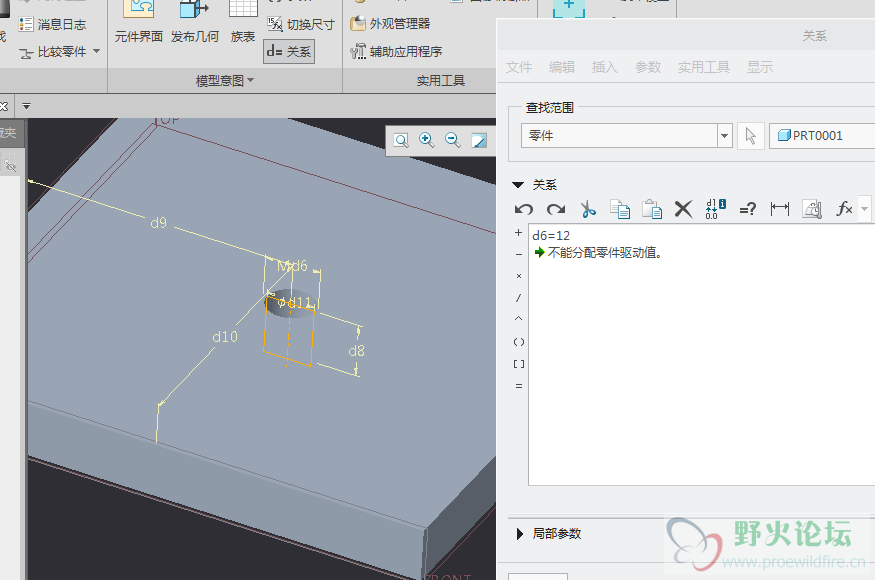Select the φd11 diameter dimension
Viewport: 875px width, 580px height.
click(295, 303)
